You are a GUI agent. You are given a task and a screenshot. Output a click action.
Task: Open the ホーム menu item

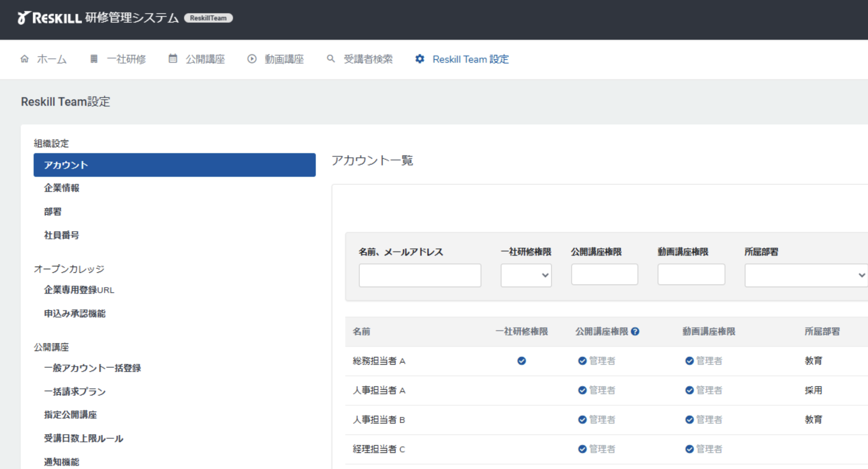tap(51, 59)
